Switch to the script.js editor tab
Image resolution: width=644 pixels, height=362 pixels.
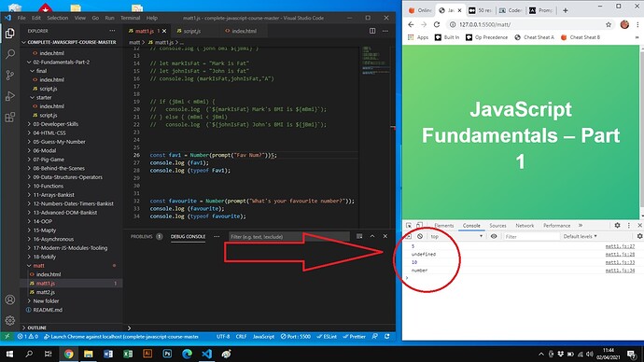[x=191, y=31]
